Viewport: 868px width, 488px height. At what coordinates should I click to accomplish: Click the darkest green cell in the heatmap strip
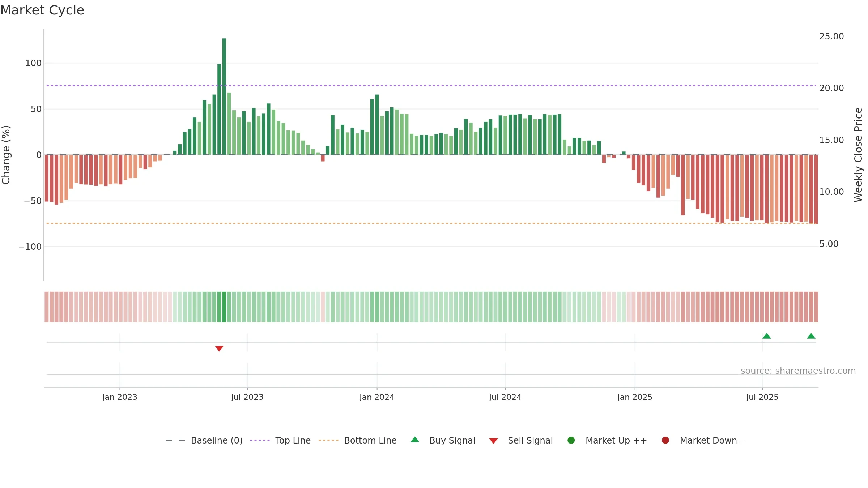point(224,307)
